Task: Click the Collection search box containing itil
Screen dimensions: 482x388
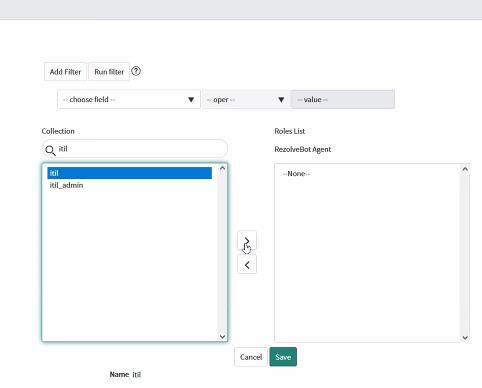Action: click(135, 149)
